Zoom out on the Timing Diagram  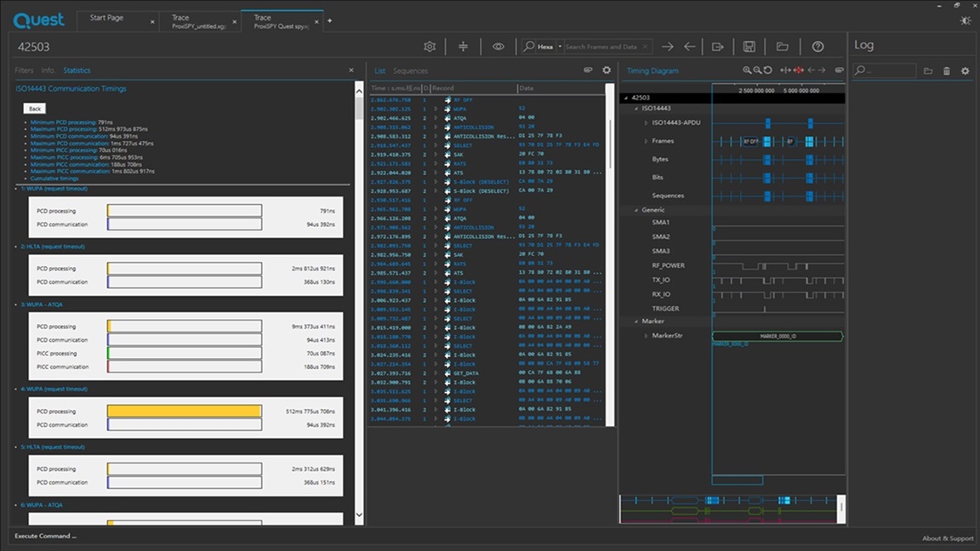(757, 71)
